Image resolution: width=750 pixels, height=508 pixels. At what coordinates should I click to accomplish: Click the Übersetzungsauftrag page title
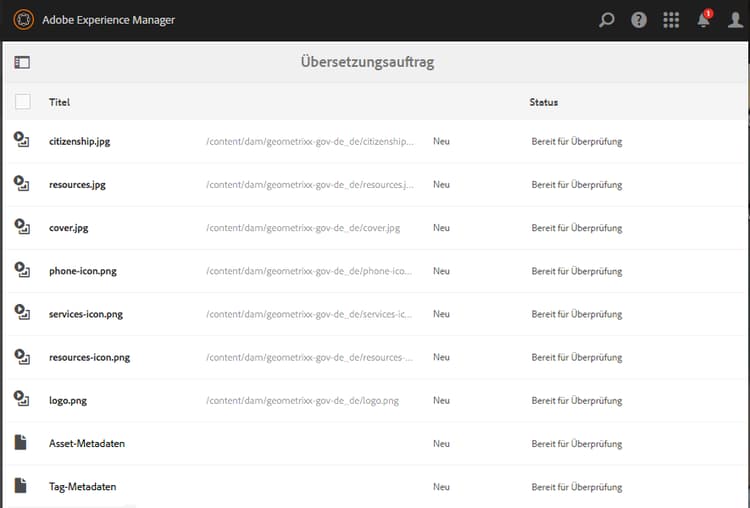(367, 62)
